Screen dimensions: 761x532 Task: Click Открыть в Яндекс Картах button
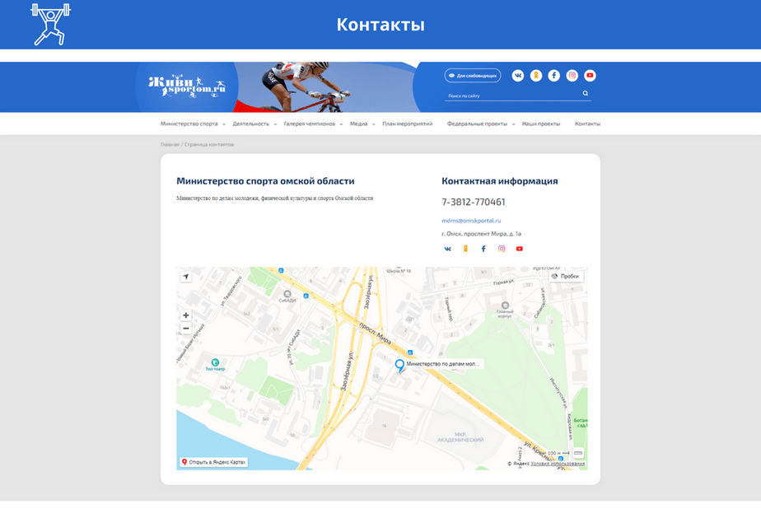[x=214, y=462]
